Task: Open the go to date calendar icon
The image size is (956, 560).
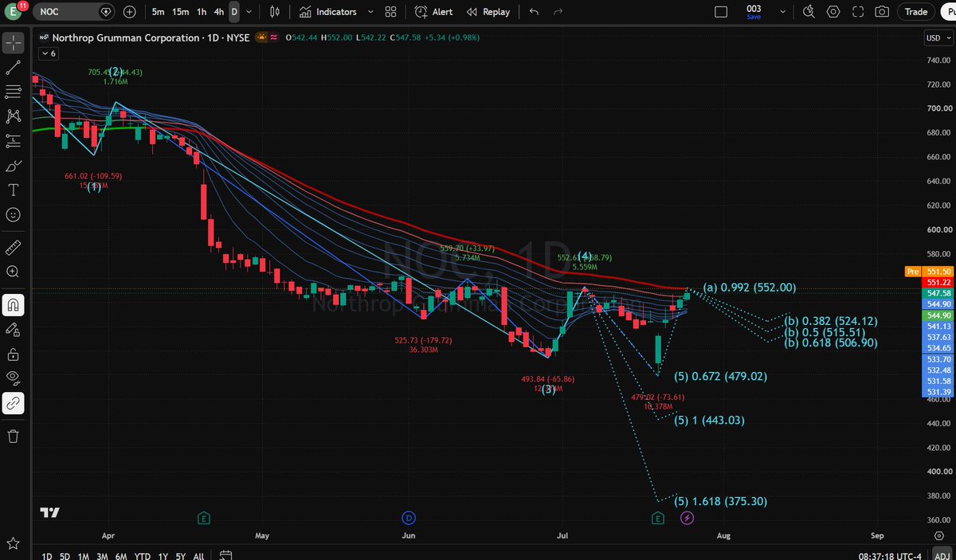Action: pos(226,555)
